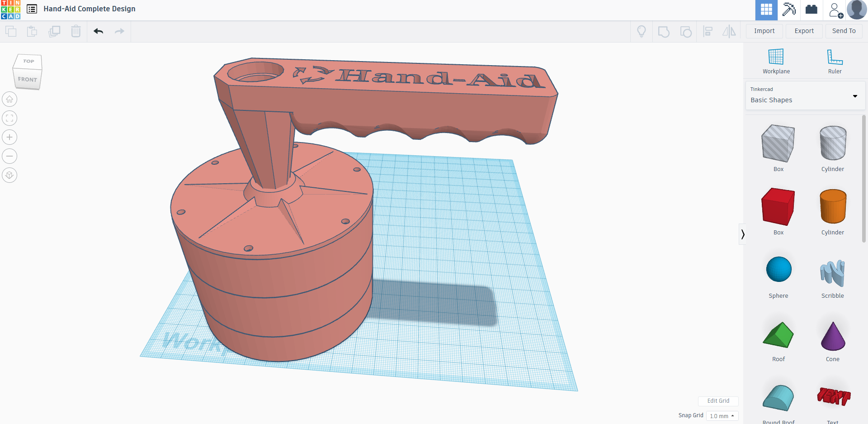Open the design list menu icon
This screenshot has width=868, height=424.
[x=32, y=9]
